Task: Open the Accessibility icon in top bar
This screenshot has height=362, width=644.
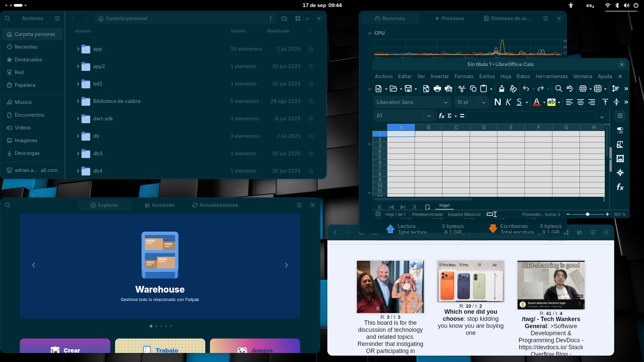Action: tap(571, 5)
